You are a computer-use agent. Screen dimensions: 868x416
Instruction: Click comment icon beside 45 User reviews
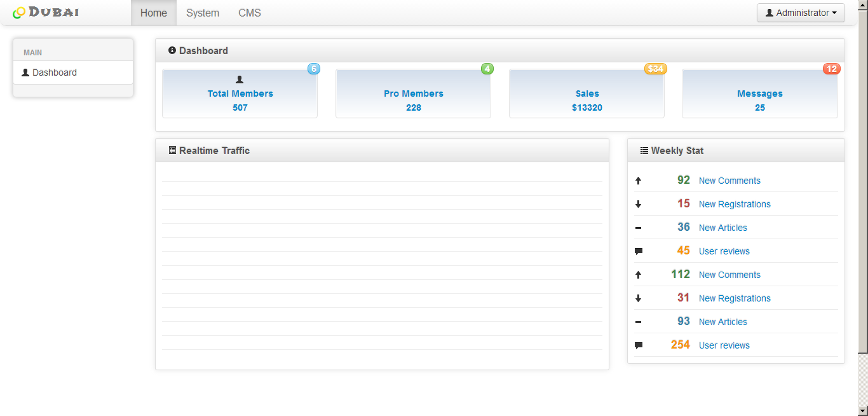pyautogui.click(x=639, y=251)
